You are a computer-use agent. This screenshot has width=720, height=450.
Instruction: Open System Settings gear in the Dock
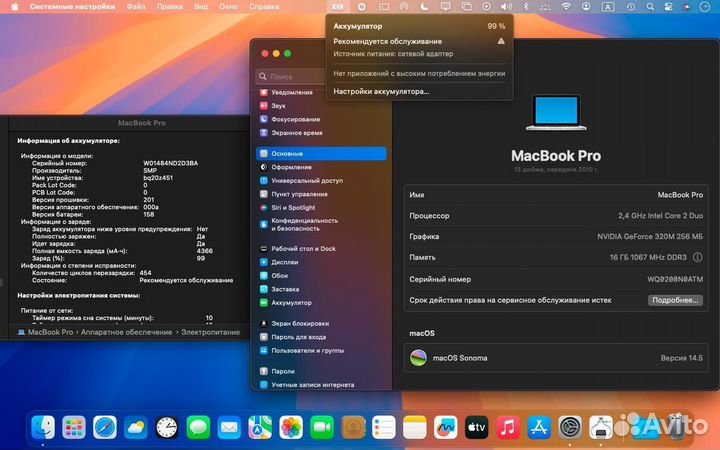click(570, 428)
